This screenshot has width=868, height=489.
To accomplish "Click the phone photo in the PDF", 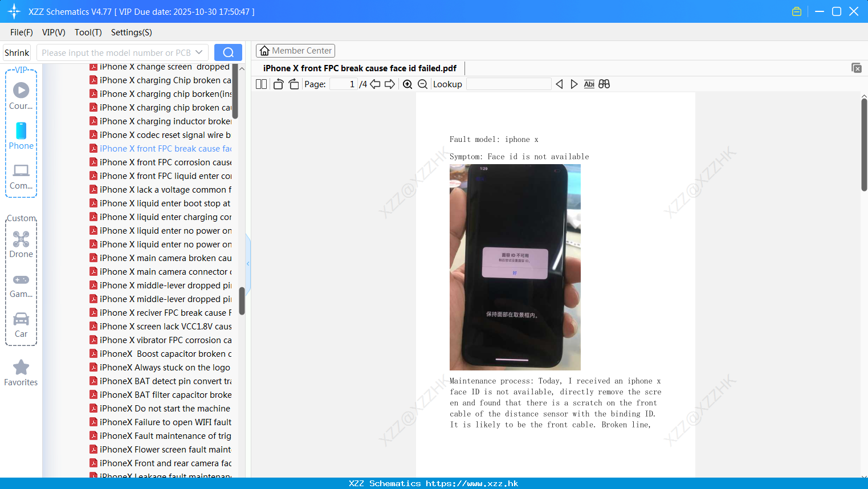I will pos(515,267).
